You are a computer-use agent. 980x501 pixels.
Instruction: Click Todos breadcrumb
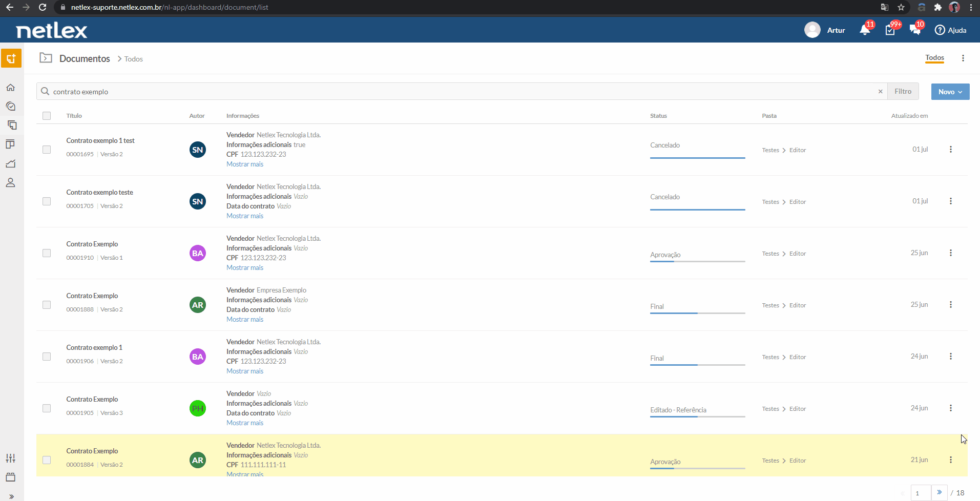pos(134,59)
